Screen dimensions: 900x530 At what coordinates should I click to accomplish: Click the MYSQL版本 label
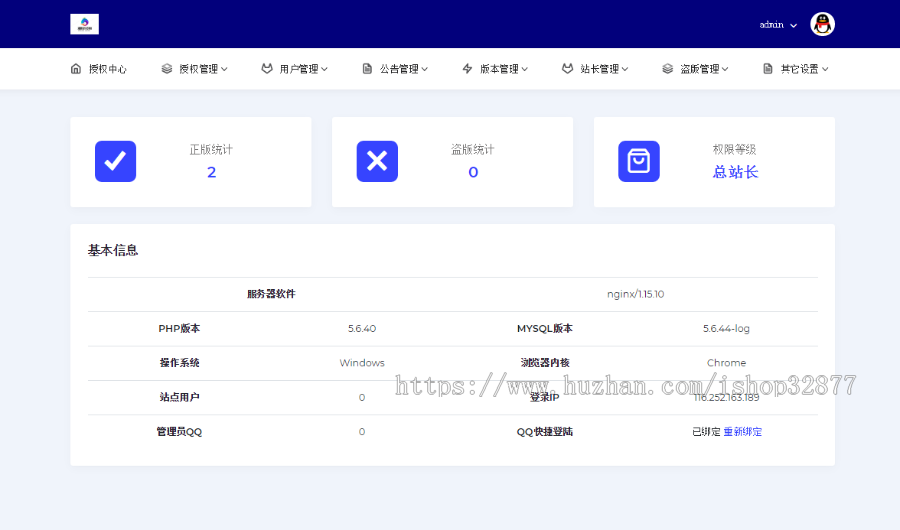pos(545,328)
